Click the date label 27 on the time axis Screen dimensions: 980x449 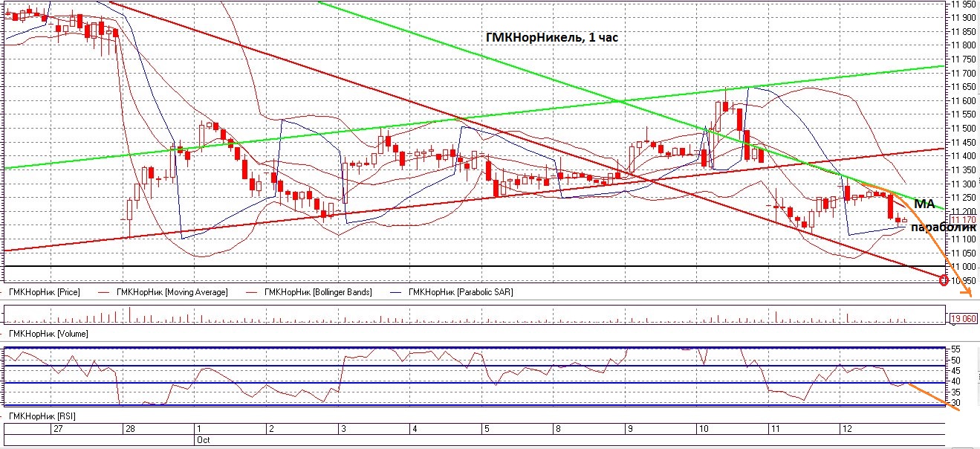point(57,429)
